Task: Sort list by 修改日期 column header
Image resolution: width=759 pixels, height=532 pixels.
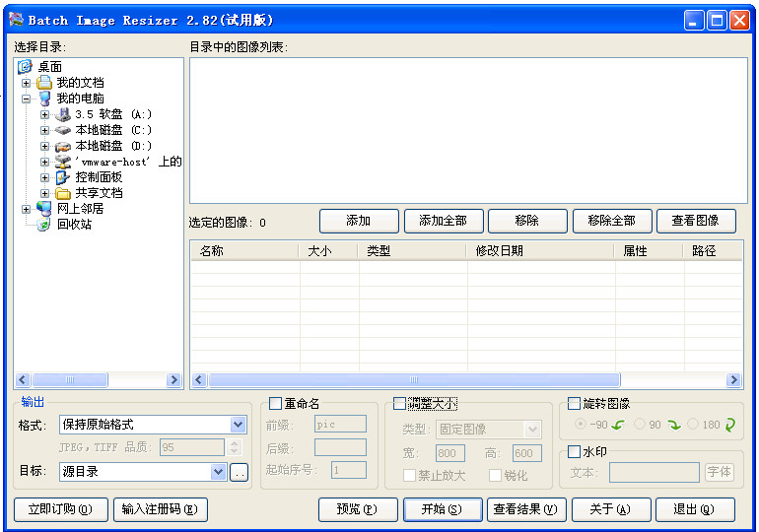Action: (540, 251)
